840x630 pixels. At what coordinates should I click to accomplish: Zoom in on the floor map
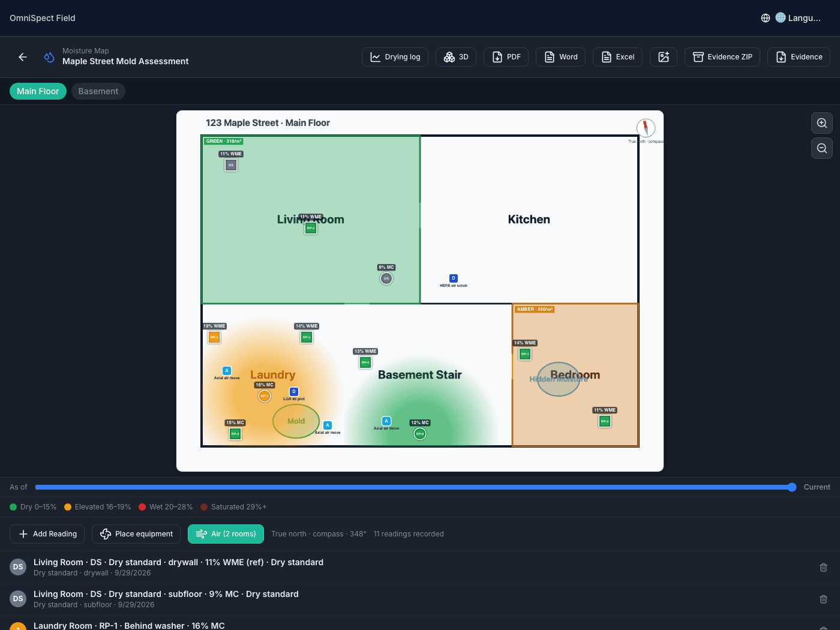coord(822,123)
